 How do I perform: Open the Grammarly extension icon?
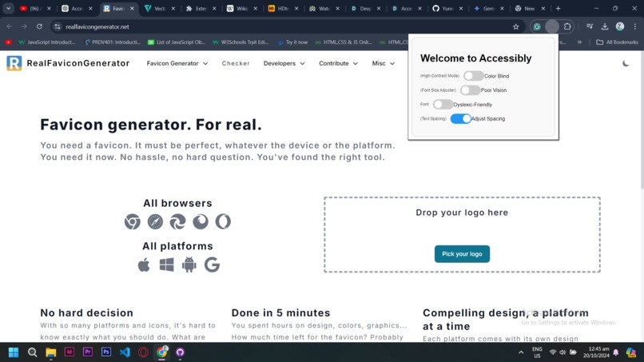click(537, 26)
